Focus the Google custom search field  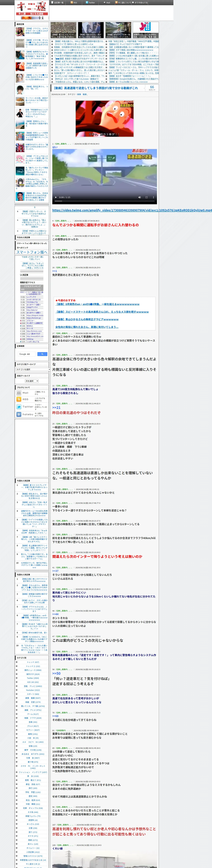[x=27, y=354]
